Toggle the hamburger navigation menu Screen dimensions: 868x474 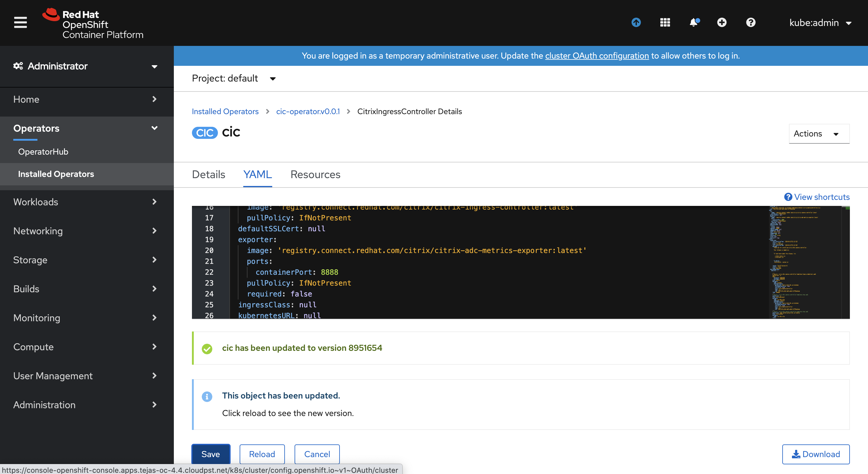point(20,23)
